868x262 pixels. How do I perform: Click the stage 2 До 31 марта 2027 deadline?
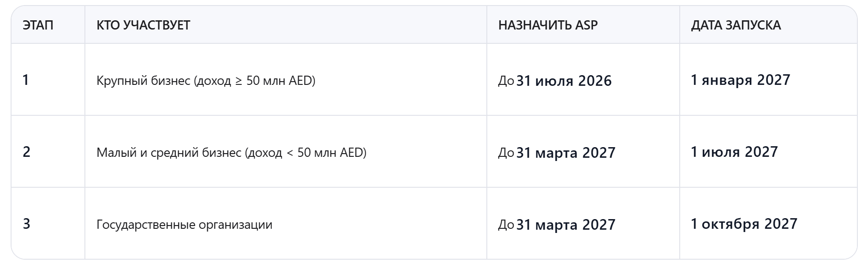coord(557,153)
